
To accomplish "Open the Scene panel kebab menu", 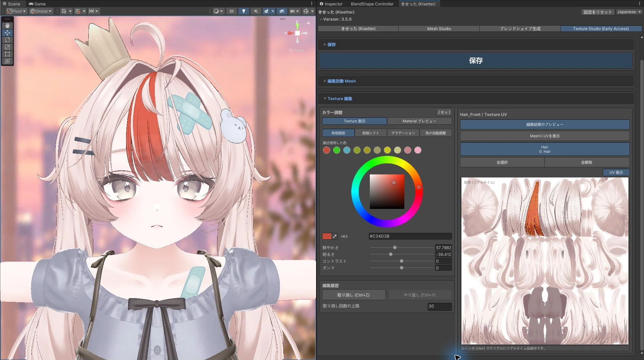I will tap(312, 4).
